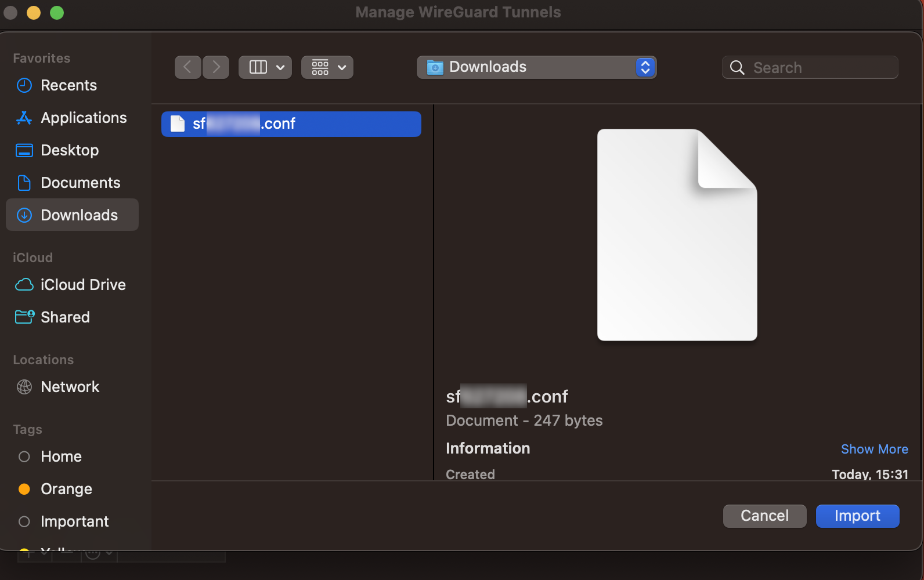Open Documents in the sidebar

tap(72, 183)
